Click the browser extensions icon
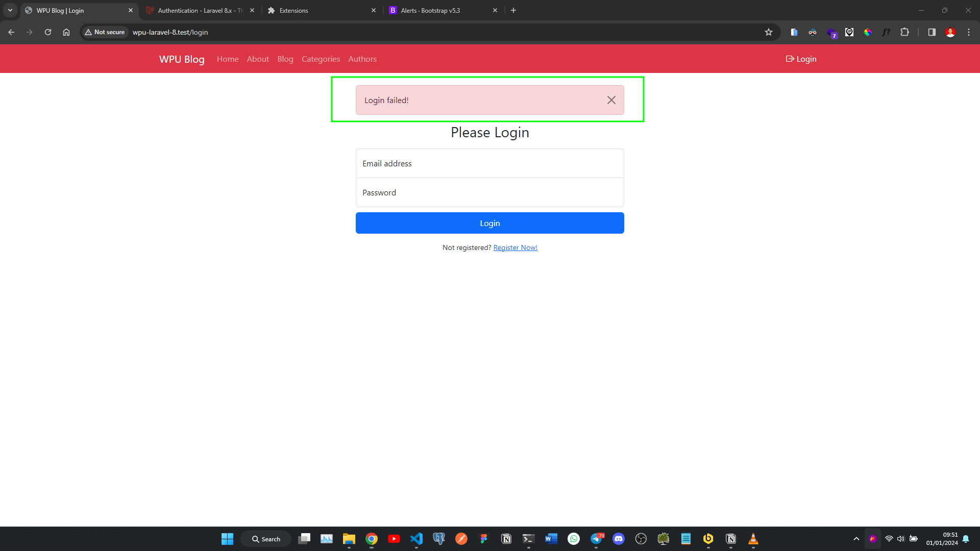The image size is (980, 551). (906, 32)
